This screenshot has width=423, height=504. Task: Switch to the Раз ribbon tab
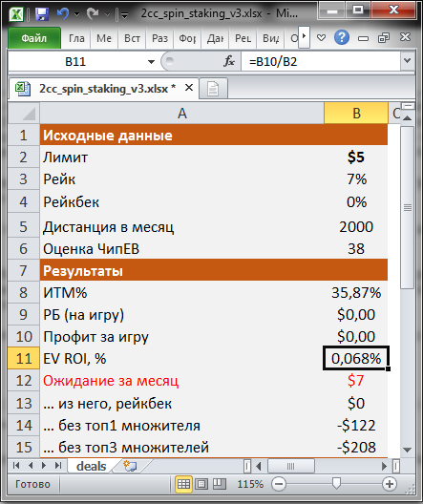click(x=159, y=38)
